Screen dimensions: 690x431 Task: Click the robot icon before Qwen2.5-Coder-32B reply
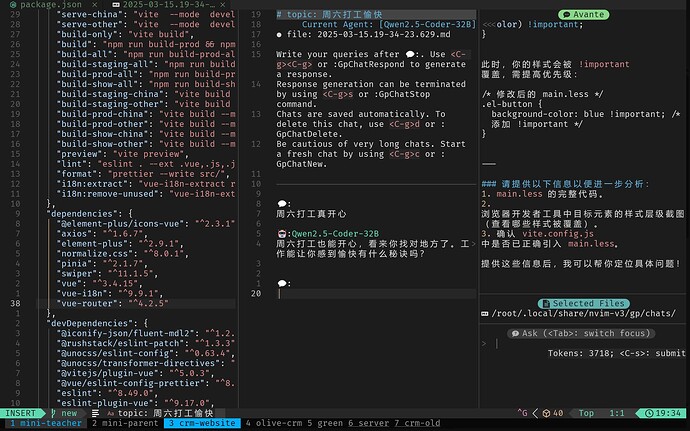coord(282,234)
